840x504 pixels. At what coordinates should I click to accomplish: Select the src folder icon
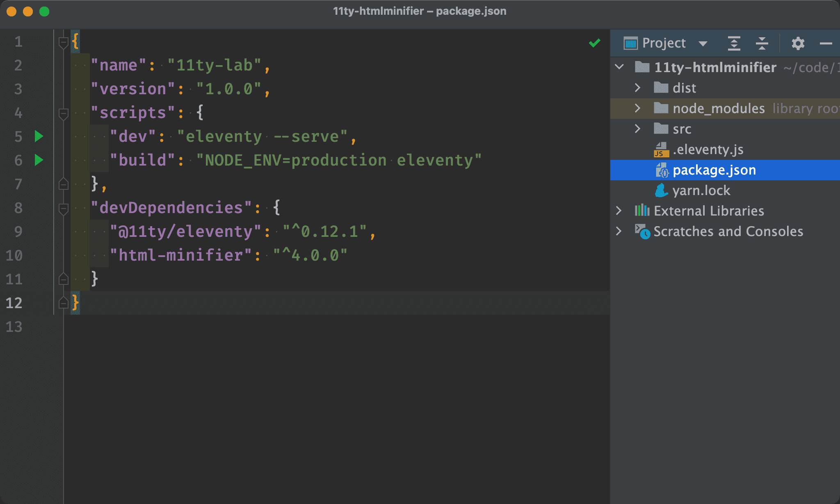pos(661,128)
